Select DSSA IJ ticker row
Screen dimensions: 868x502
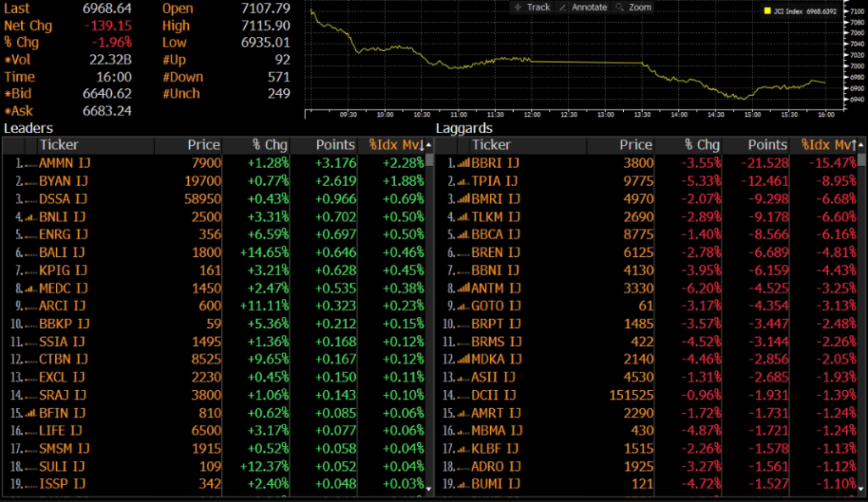pyautogui.click(x=63, y=199)
